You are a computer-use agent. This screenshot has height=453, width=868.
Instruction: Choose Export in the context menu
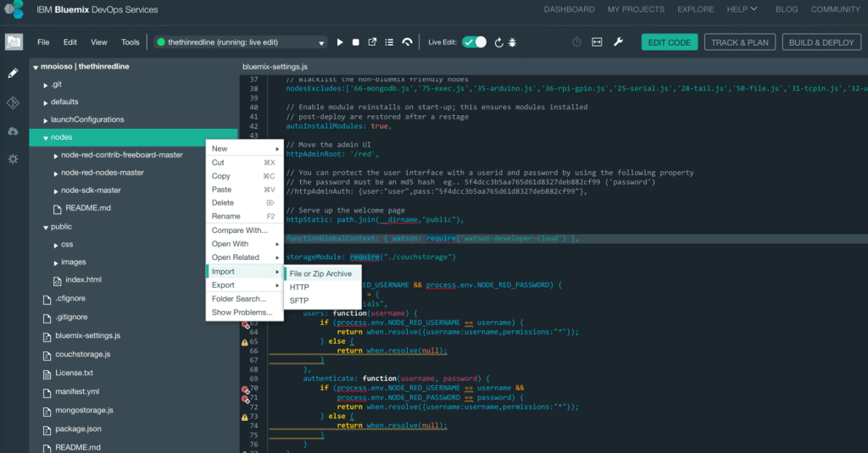pyautogui.click(x=245, y=285)
